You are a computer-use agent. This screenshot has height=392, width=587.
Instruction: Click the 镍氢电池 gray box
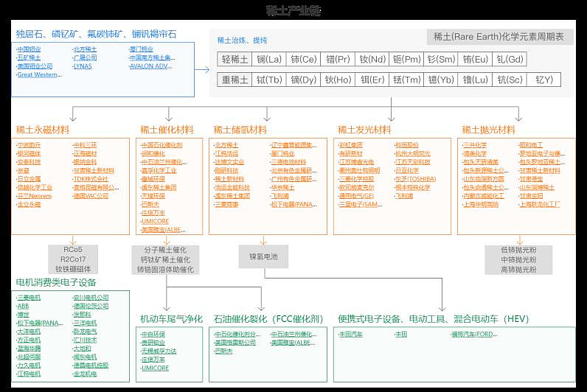pos(263,256)
